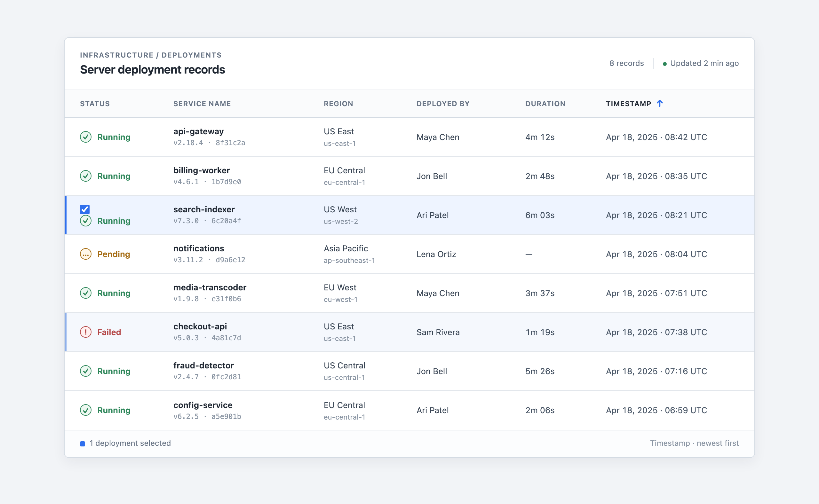Open the checkout-api service name
819x504 pixels.
(200, 326)
